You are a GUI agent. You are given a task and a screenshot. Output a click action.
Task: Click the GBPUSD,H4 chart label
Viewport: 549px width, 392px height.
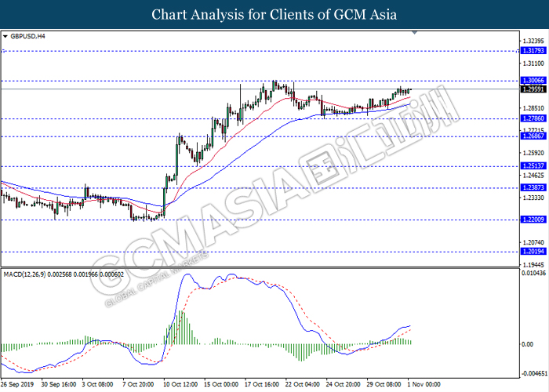pos(27,36)
